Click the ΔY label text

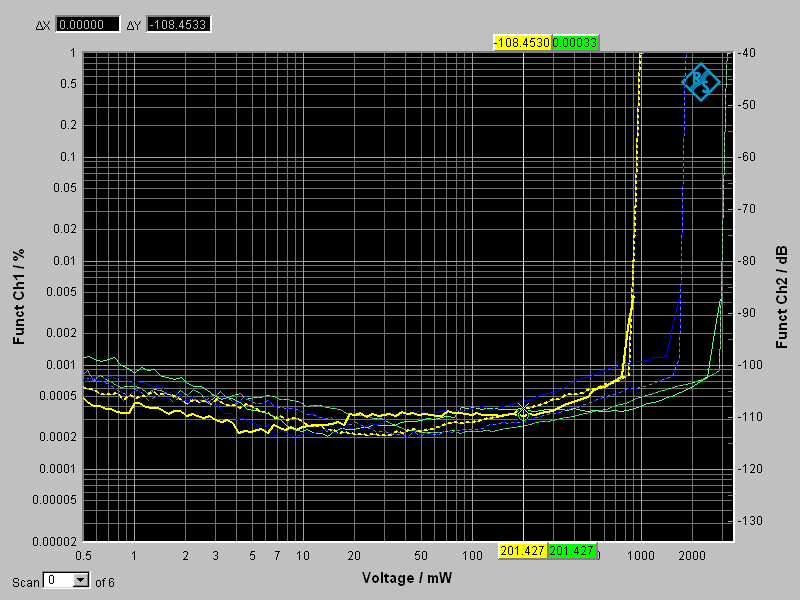coord(134,24)
